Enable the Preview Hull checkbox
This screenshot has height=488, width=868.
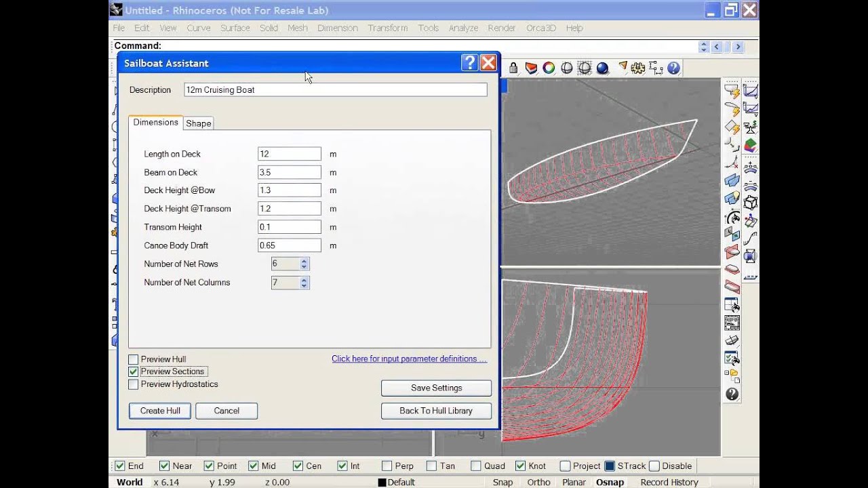133,359
